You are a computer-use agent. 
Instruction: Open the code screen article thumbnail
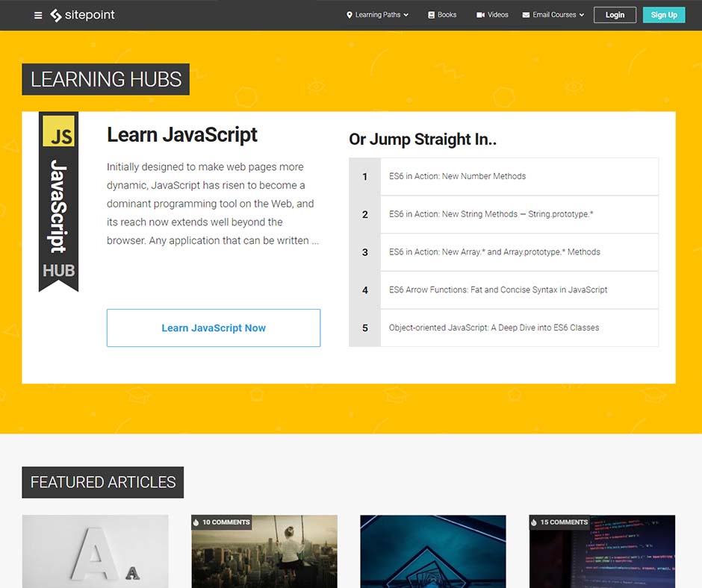(x=602, y=551)
